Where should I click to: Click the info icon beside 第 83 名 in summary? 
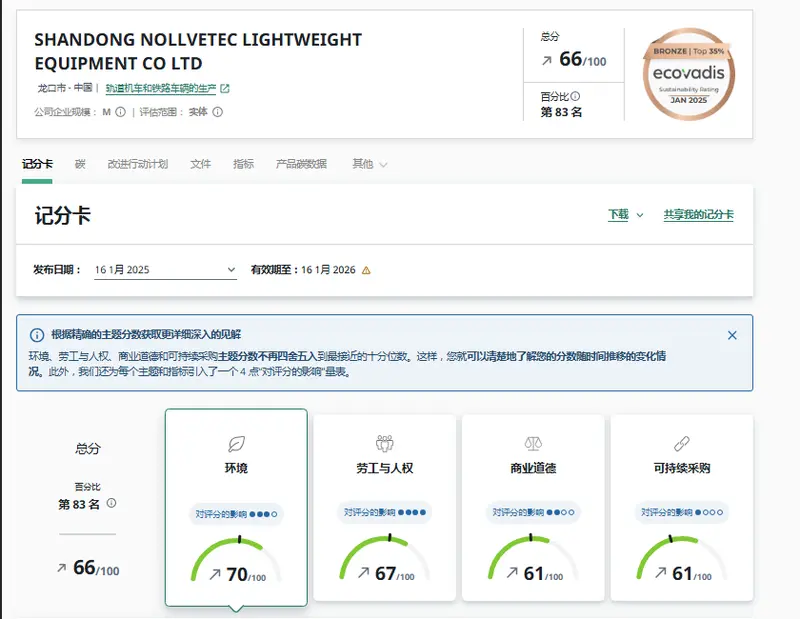click(111, 503)
